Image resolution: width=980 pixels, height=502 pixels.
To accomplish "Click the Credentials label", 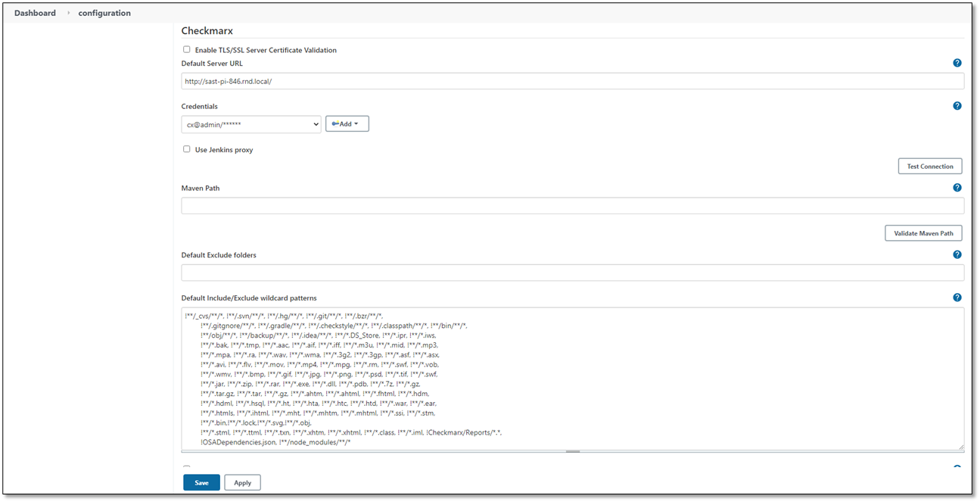I will tap(200, 106).
